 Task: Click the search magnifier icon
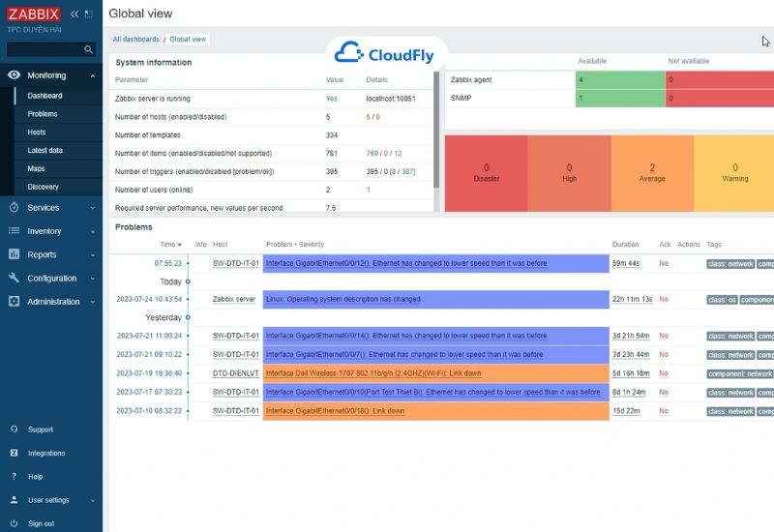tap(88, 49)
